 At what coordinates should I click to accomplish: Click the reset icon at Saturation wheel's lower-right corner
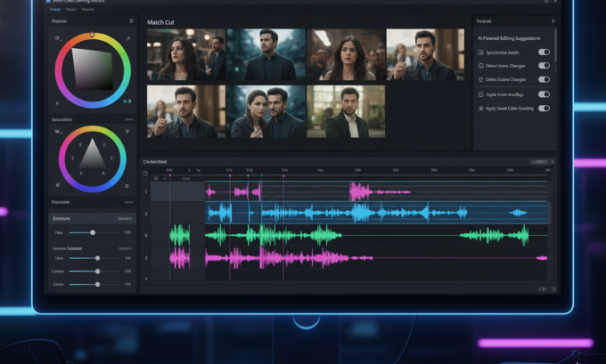click(x=127, y=186)
